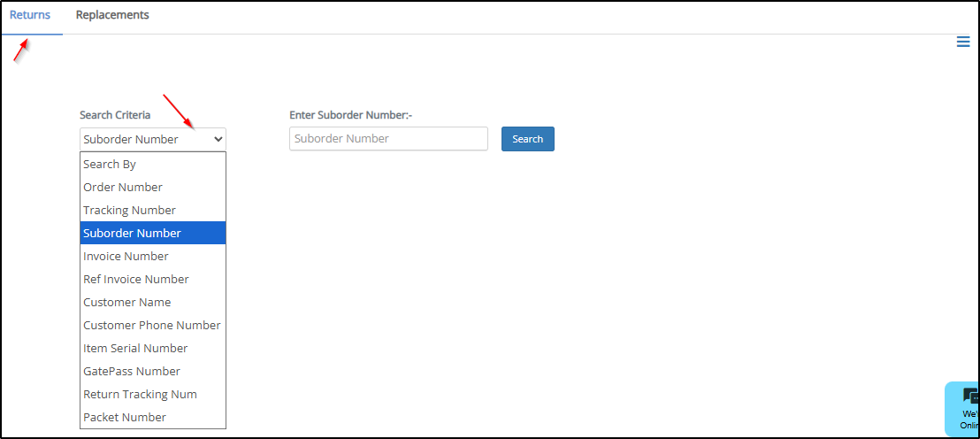Image resolution: width=980 pixels, height=439 pixels.
Task: Switch to the Returns tab
Action: point(30,16)
